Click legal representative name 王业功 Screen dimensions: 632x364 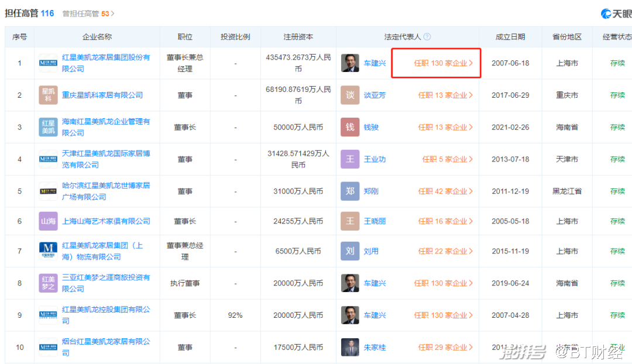[x=375, y=159]
